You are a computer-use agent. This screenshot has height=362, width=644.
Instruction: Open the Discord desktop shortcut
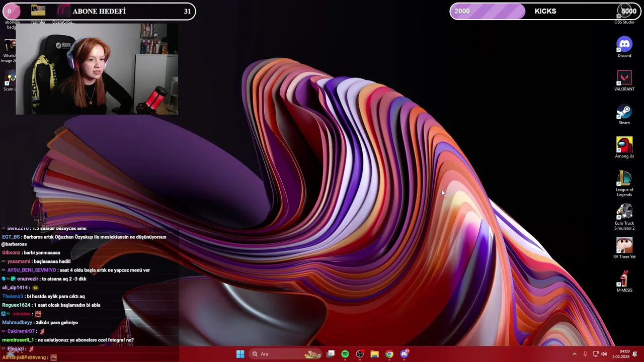[624, 47]
